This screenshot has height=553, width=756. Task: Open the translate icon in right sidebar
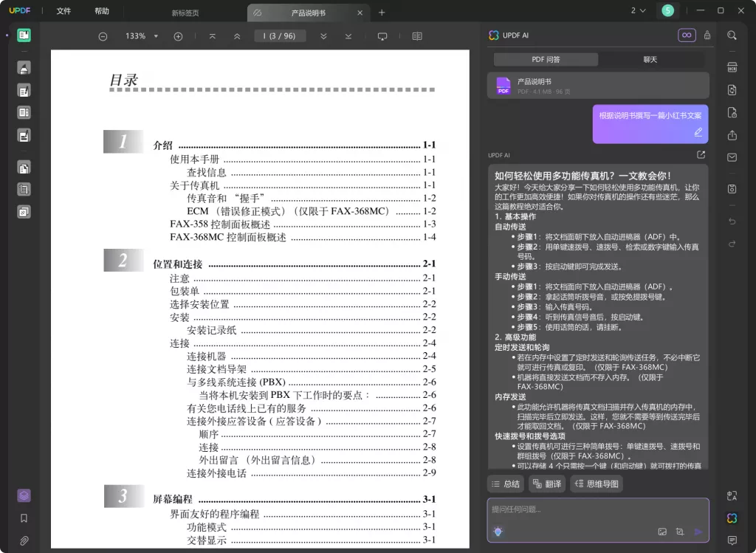(x=732, y=495)
